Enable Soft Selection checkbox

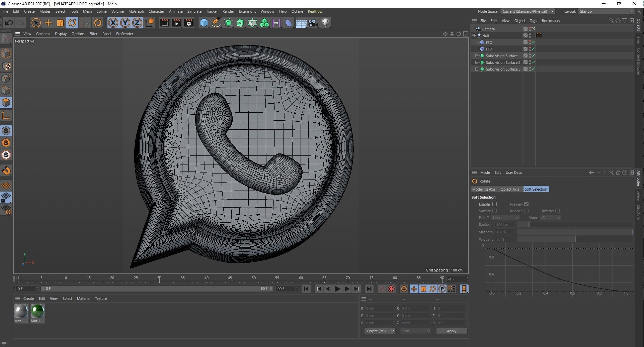coord(494,204)
